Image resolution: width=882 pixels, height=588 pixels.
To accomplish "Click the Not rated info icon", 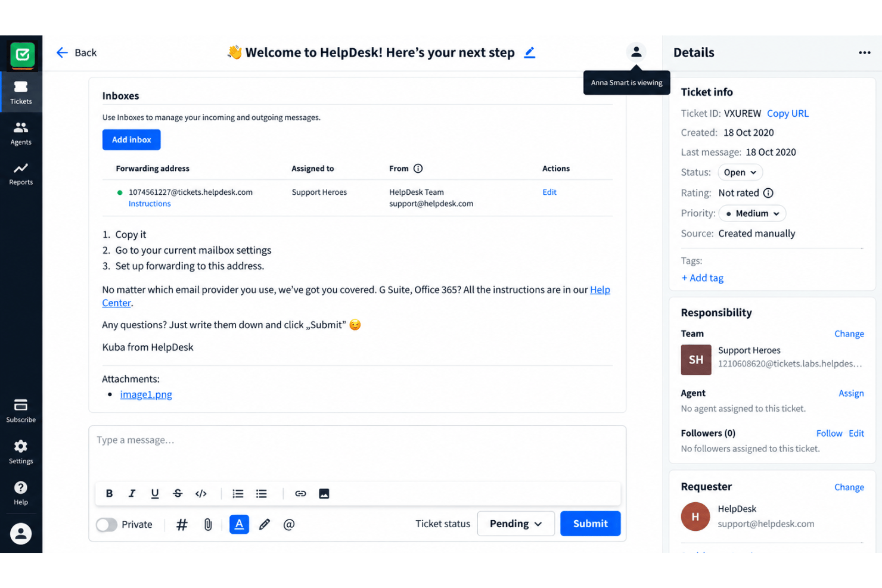I will tap(768, 193).
